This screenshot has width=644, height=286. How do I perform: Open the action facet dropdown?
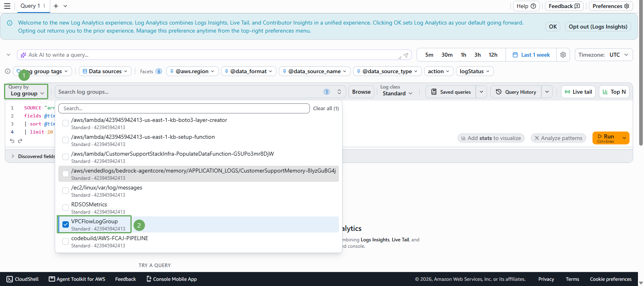[x=439, y=71]
